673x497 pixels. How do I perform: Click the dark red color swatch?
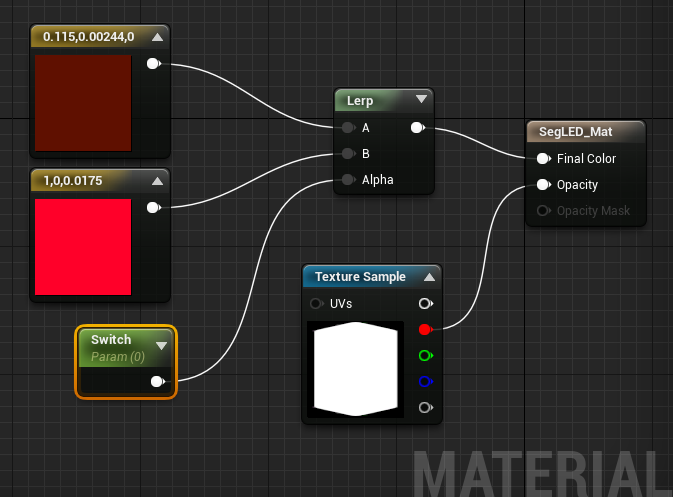pyautogui.click(x=83, y=103)
